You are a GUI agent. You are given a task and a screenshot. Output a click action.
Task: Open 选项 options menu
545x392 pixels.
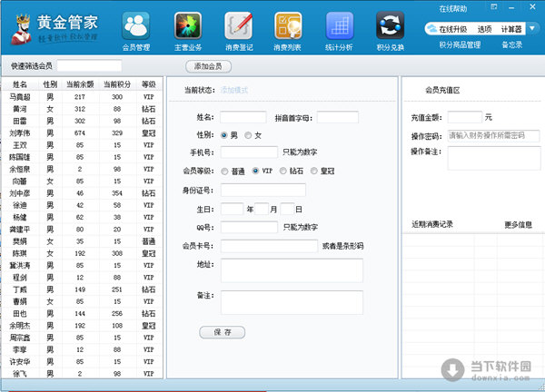tap(484, 29)
